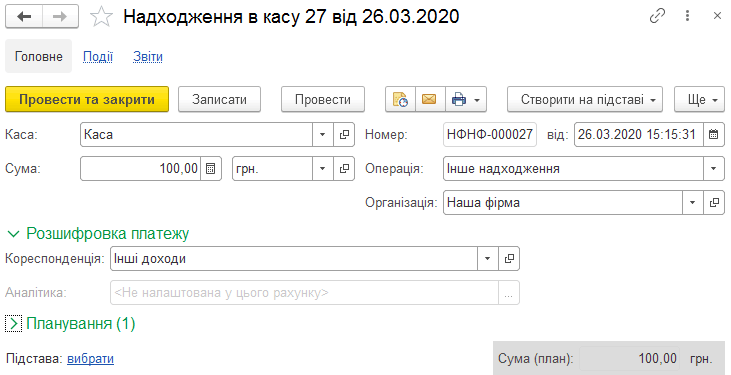The width and height of the screenshot is (731, 375).
Task: Open the calendar date picker
Action: [x=713, y=134]
